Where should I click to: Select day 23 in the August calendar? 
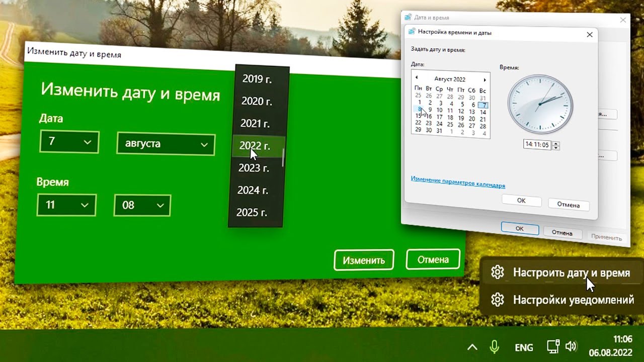pos(429,123)
